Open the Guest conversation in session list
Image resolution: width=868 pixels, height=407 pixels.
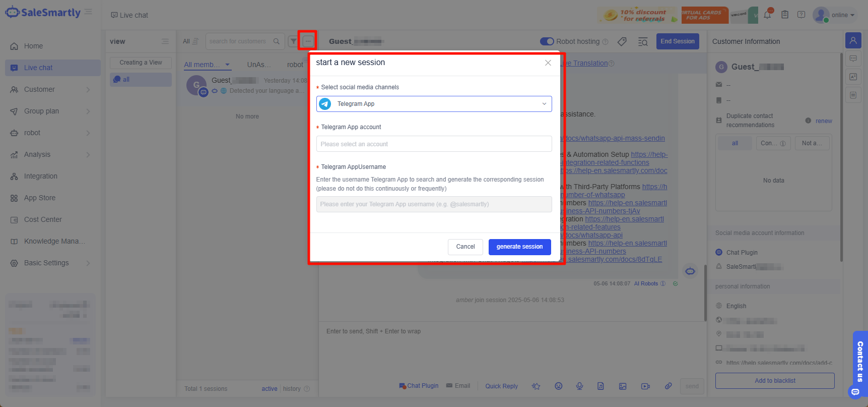247,86
